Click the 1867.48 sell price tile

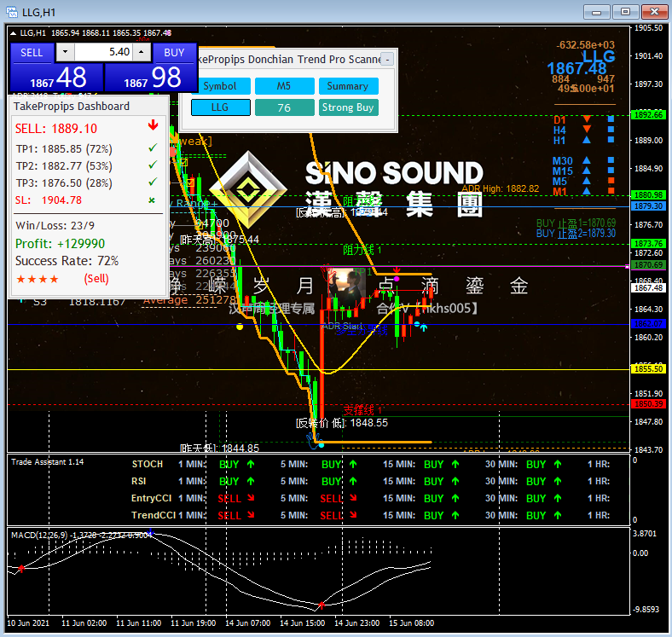click(56, 78)
